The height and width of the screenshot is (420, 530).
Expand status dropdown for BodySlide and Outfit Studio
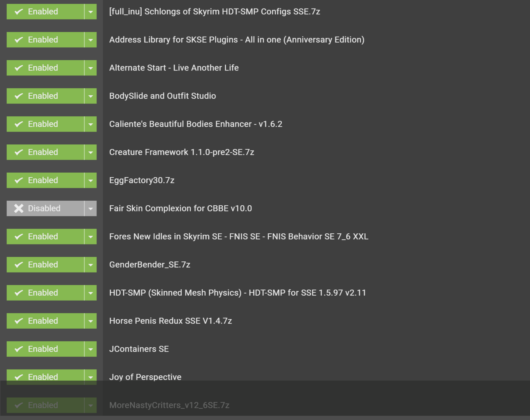[x=91, y=96]
